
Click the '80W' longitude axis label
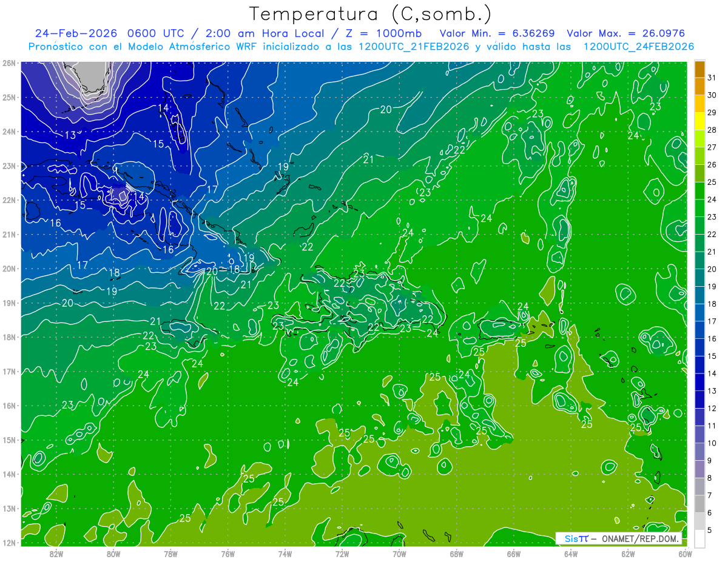tap(113, 554)
